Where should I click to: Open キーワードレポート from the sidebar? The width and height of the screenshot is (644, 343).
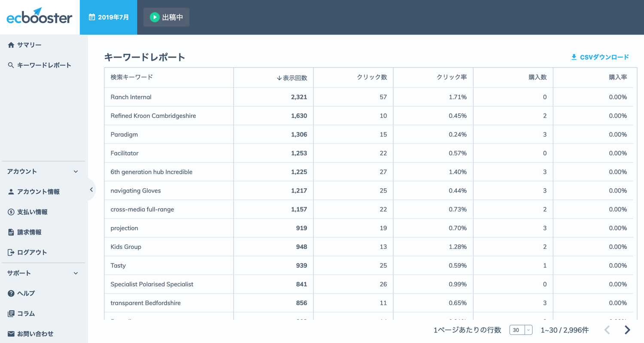coord(43,65)
